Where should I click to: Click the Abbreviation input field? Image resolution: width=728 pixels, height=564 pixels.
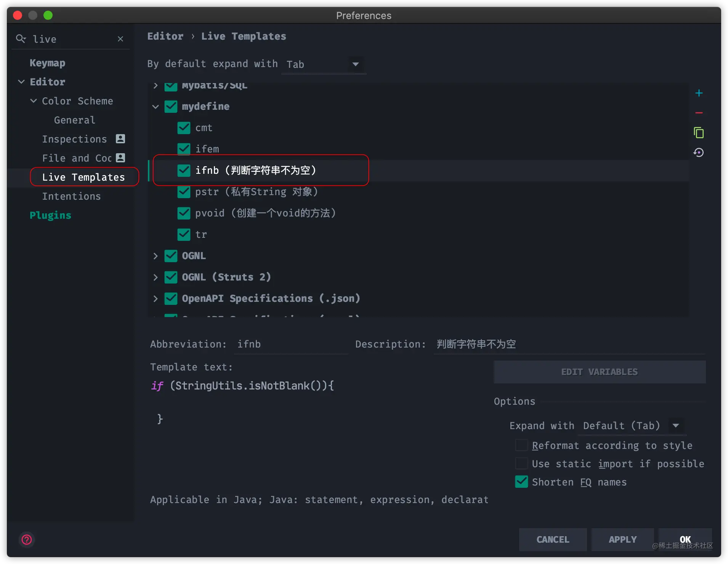coord(291,344)
